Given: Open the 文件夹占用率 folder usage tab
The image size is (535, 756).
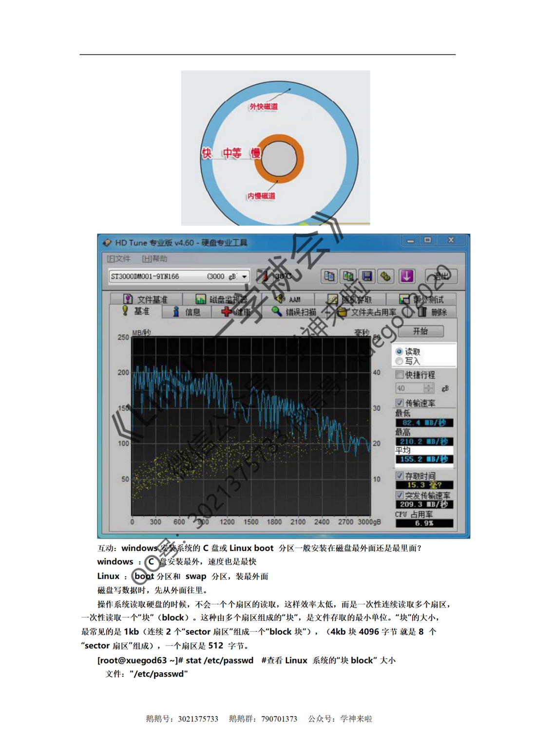Looking at the screenshot, I should [367, 312].
